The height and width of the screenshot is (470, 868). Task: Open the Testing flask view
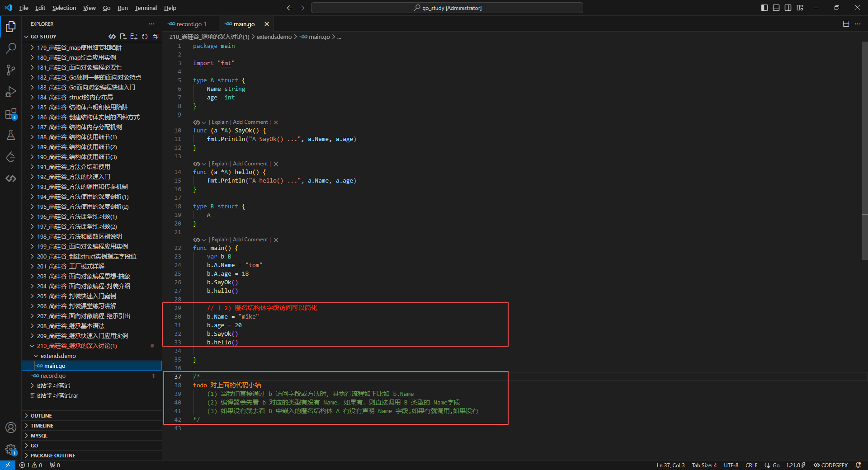pos(11,135)
